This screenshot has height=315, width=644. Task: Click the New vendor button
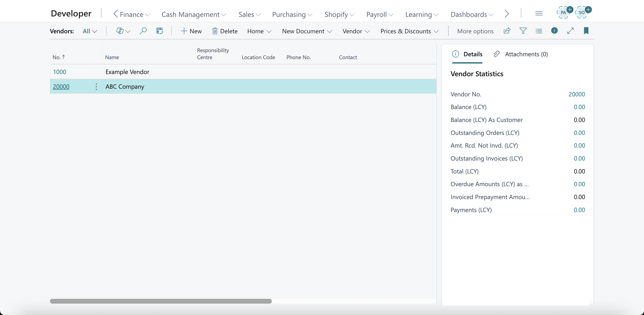[x=191, y=31]
